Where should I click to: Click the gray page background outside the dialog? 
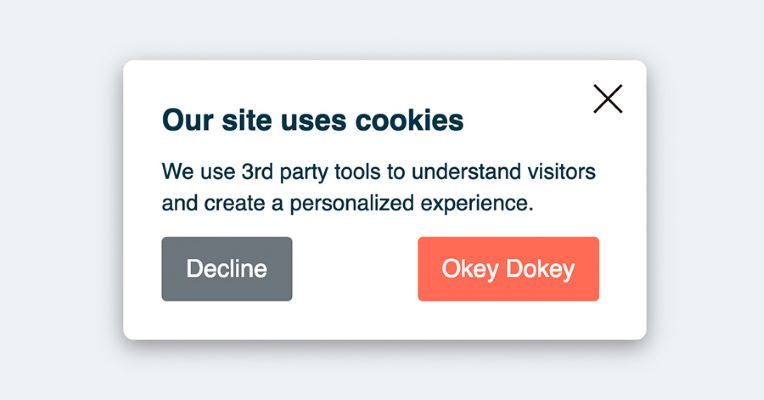pyautogui.click(x=60, y=200)
